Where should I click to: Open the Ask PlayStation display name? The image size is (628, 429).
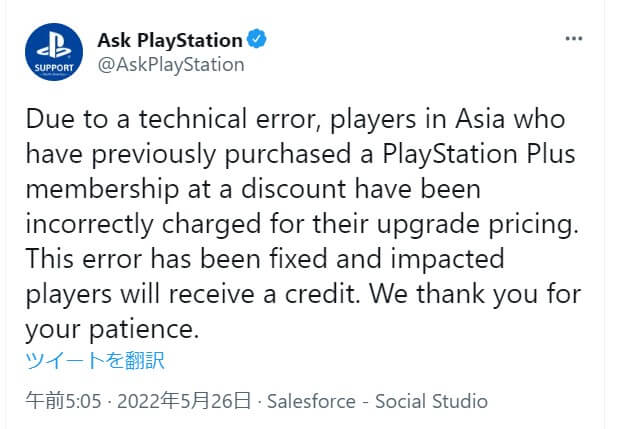tap(170, 40)
